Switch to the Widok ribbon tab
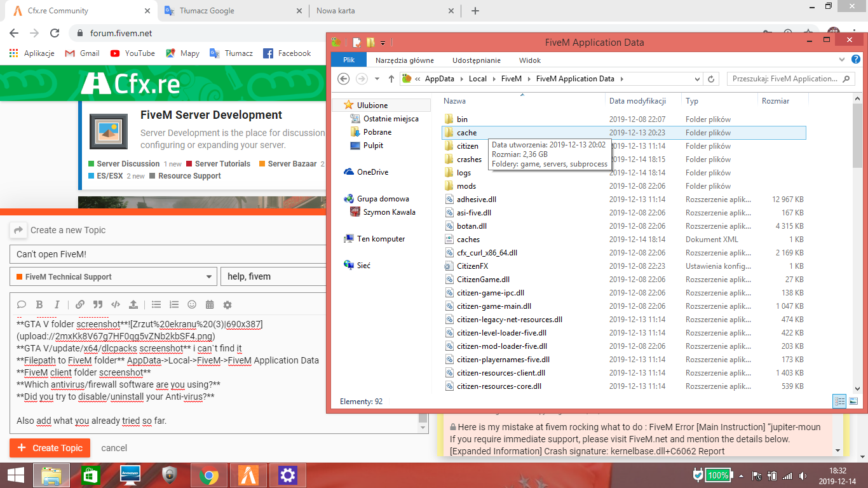This screenshot has height=488, width=868. click(530, 60)
